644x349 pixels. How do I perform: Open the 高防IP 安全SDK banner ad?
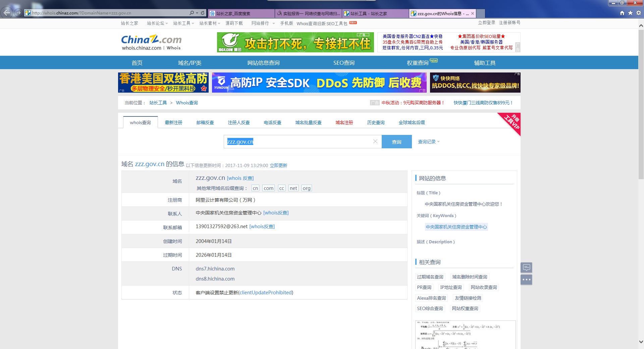pyautogui.click(x=319, y=83)
